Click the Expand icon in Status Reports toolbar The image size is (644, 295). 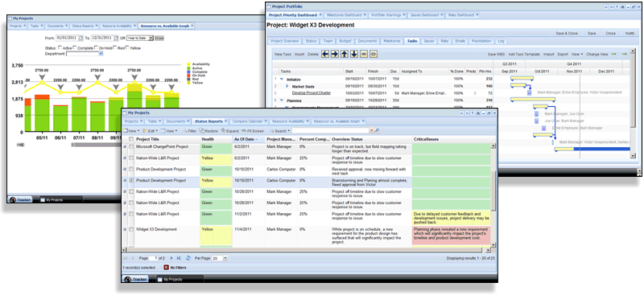pos(224,131)
